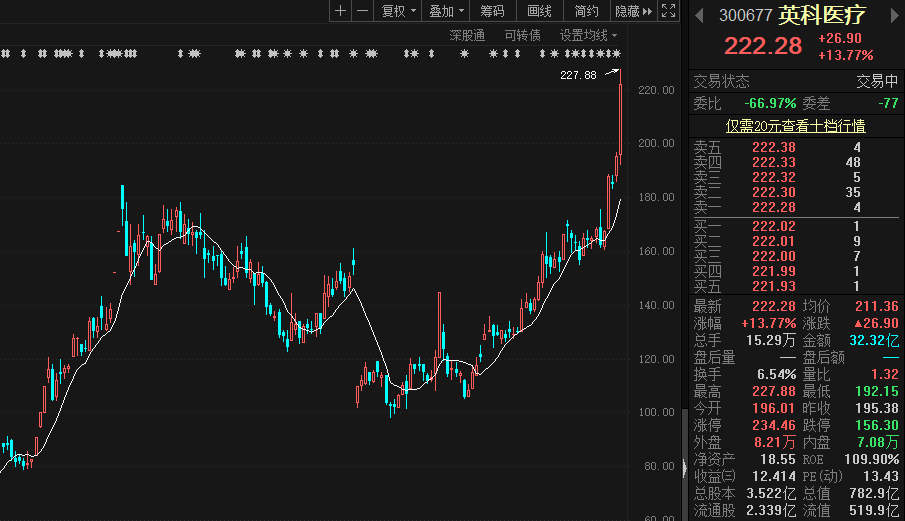Click the plus zoom-in chart button
Screen dimensions: 905x521
tap(341, 11)
